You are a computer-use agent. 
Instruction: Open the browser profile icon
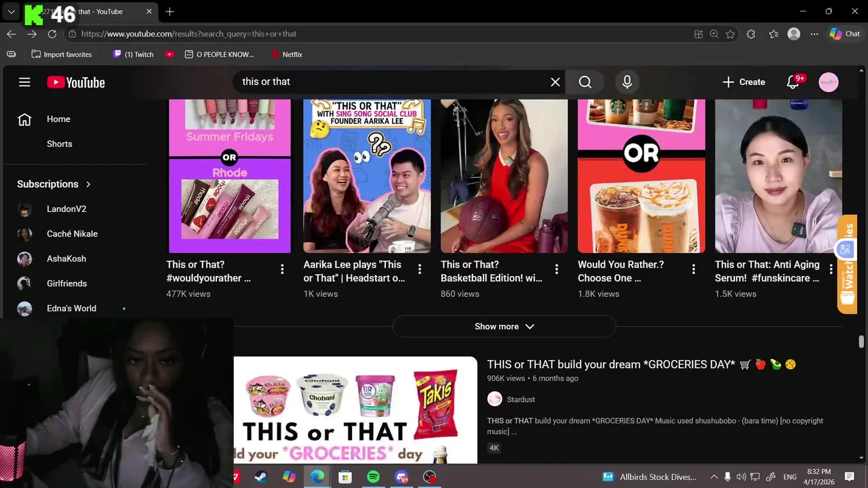793,34
